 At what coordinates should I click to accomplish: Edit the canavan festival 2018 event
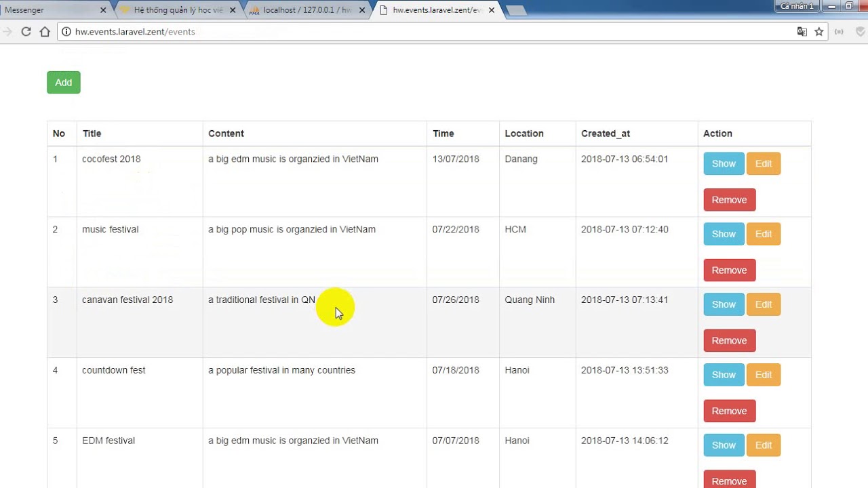(764, 304)
